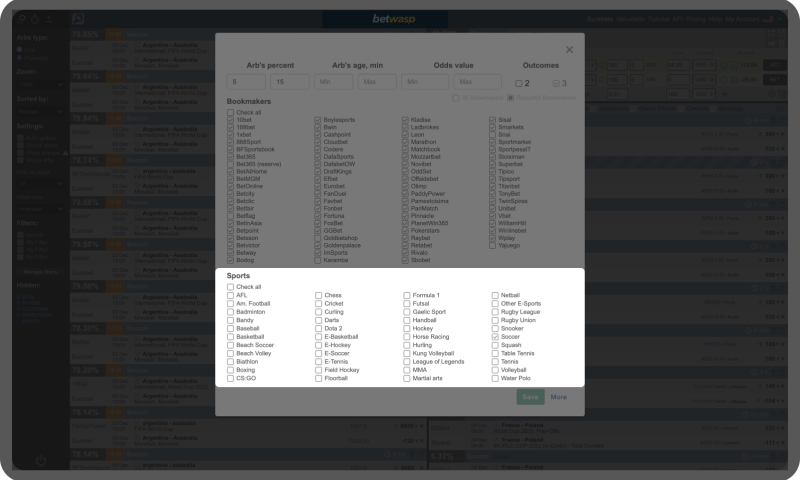The image size is (800, 480).
Task: Click the Save button in the dialog
Action: (530, 397)
